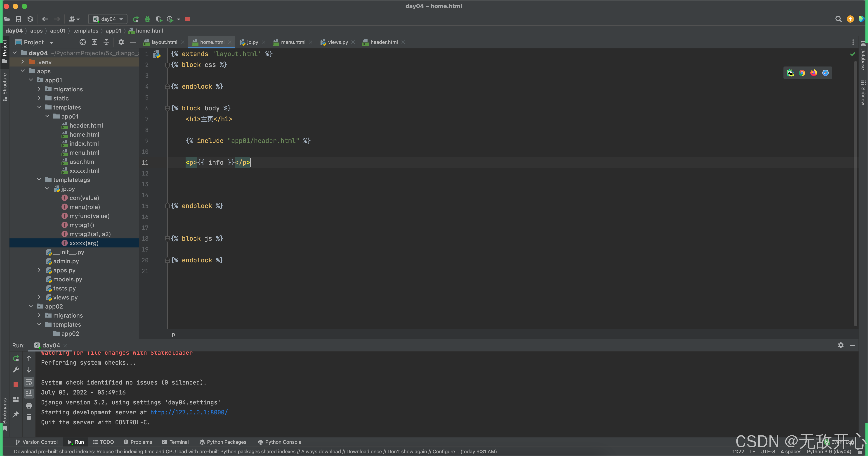The image size is (868, 456).
Task: Select opened file with the crosshair icon
Action: pyautogui.click(x=83, y=42)
